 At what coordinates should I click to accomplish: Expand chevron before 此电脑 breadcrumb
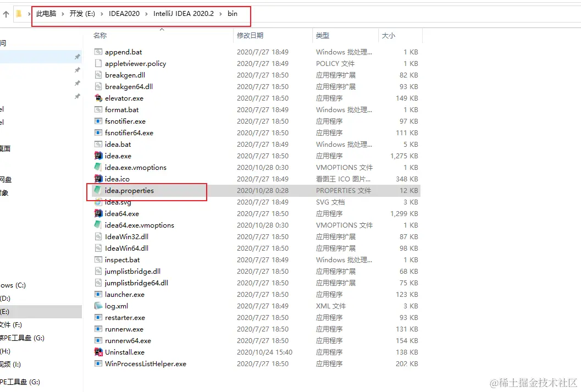click(29, 14)
